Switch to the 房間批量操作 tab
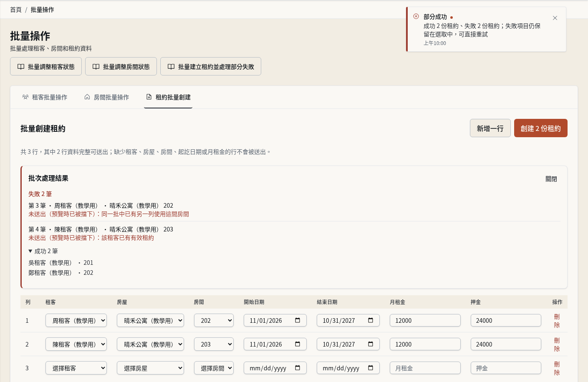 106,97
